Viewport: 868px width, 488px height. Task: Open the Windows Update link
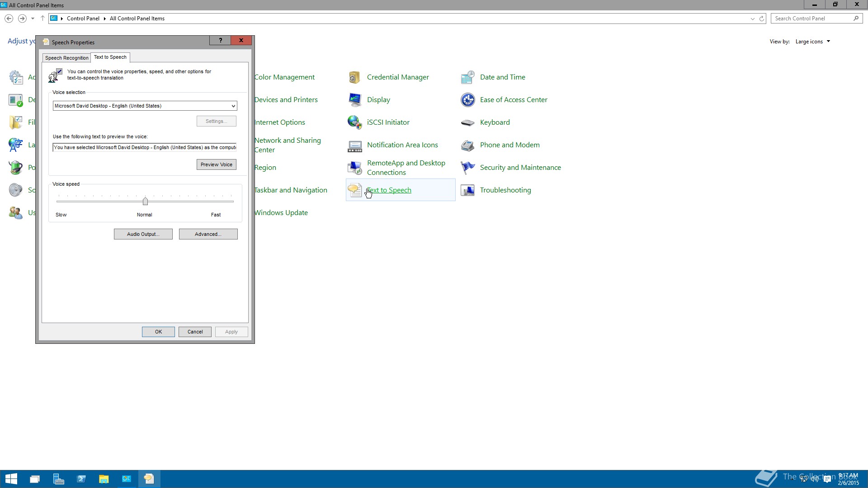tap(281, 213)
